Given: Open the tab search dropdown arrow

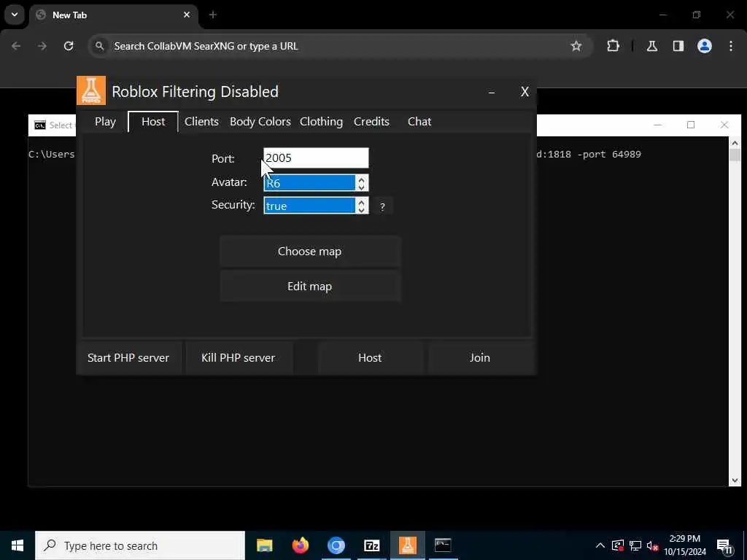Looking at the screenshot, I should (x=15, y=15).
